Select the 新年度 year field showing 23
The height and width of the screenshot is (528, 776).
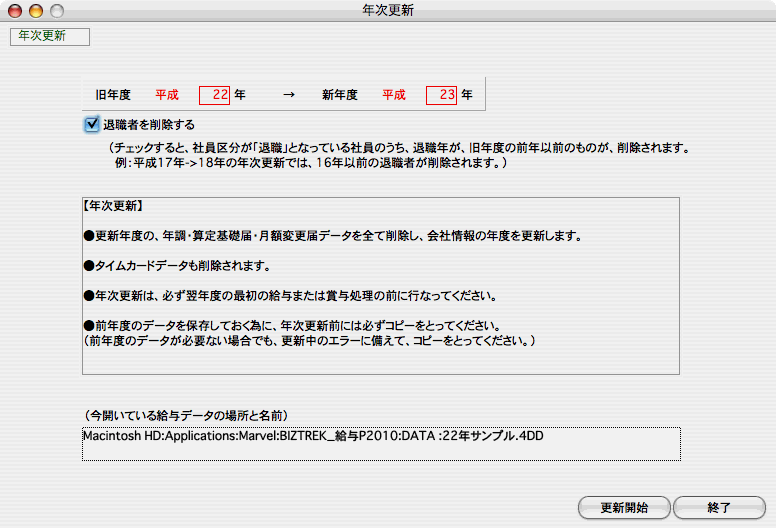click(x=441, y=95)
